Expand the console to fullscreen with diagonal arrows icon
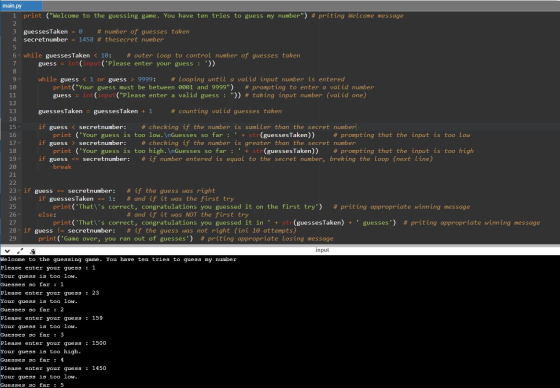Viewport: 560px width, 388px height. tap(20, 251)
